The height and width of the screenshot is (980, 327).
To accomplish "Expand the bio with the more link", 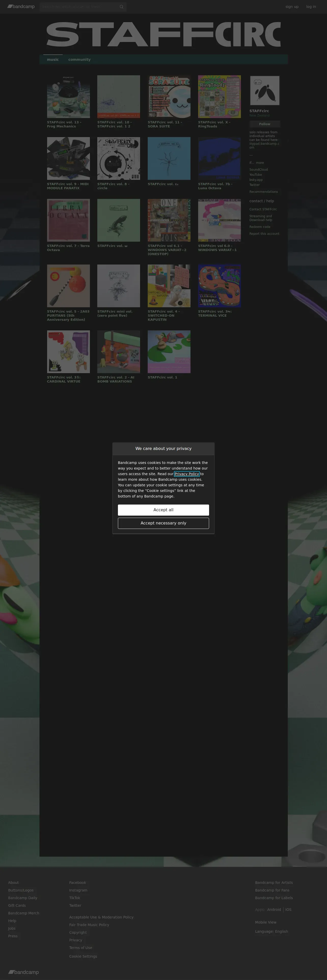I will click(260, 163).
